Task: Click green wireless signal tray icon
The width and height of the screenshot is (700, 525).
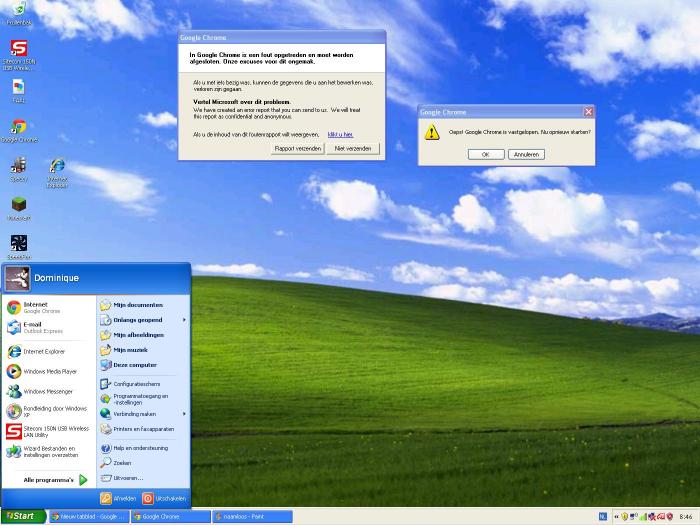Action: (x=643, y=517)
